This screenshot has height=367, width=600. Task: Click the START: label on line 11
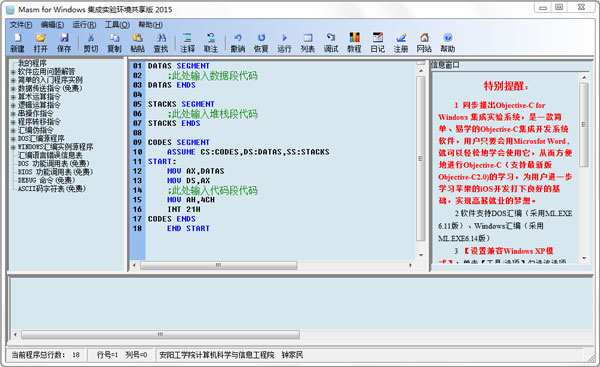[x=162, y=161]
